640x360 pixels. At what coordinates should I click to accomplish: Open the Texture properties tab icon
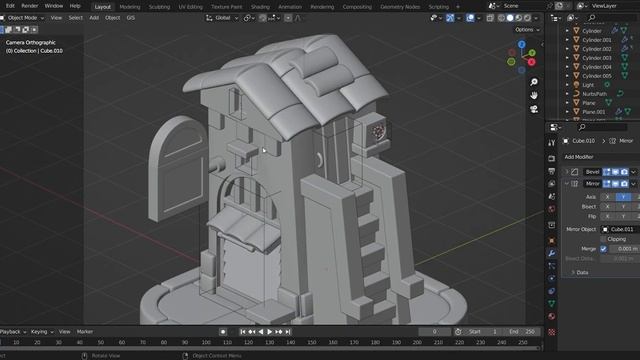coord(551,332)
